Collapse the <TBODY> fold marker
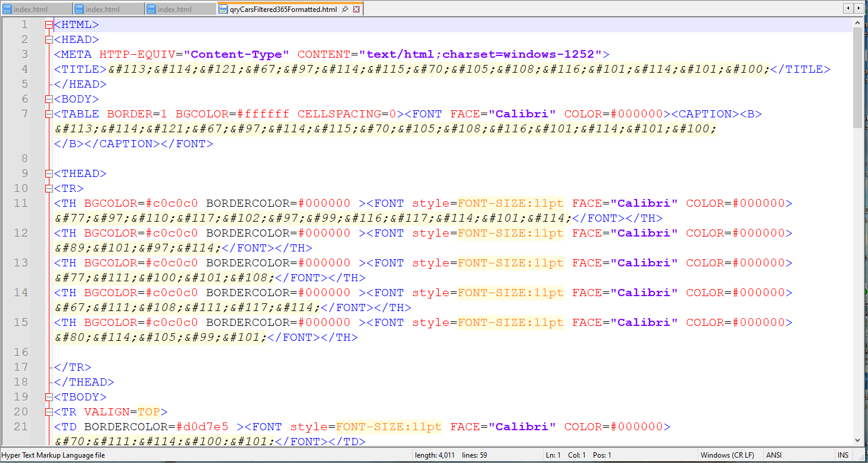The width and height of the screenshot is (868, 463). pyautogui.click(x=49, y=397)
